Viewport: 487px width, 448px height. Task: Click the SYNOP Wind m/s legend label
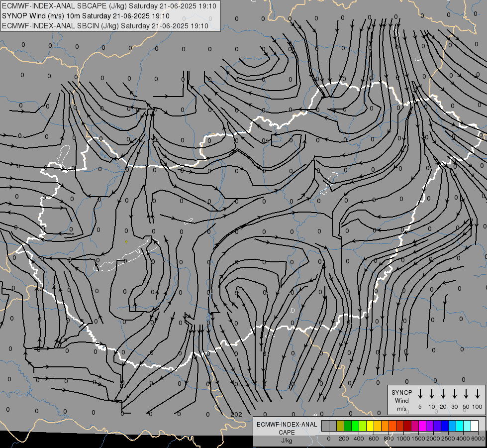click(401, 400)
